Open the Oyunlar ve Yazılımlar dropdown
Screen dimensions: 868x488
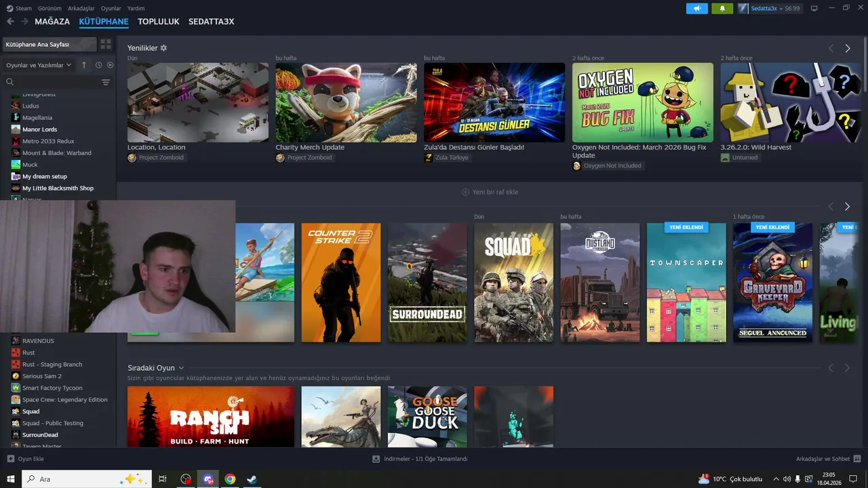(39, 65)
